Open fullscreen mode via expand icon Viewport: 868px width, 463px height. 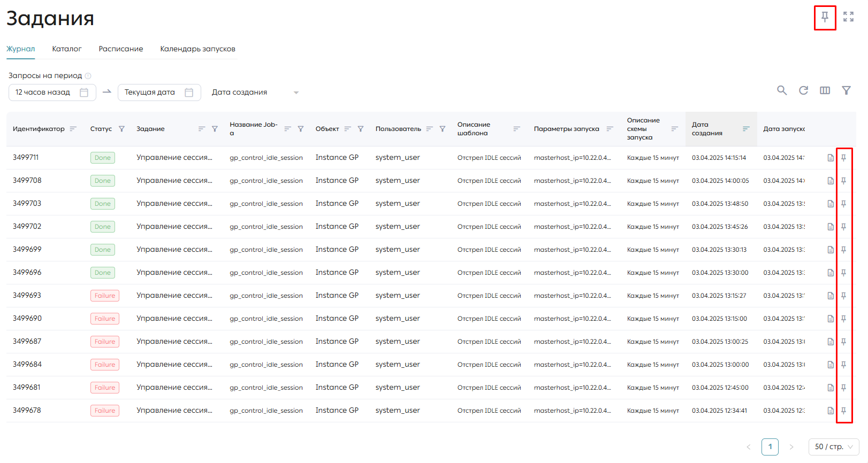point(848,17)
